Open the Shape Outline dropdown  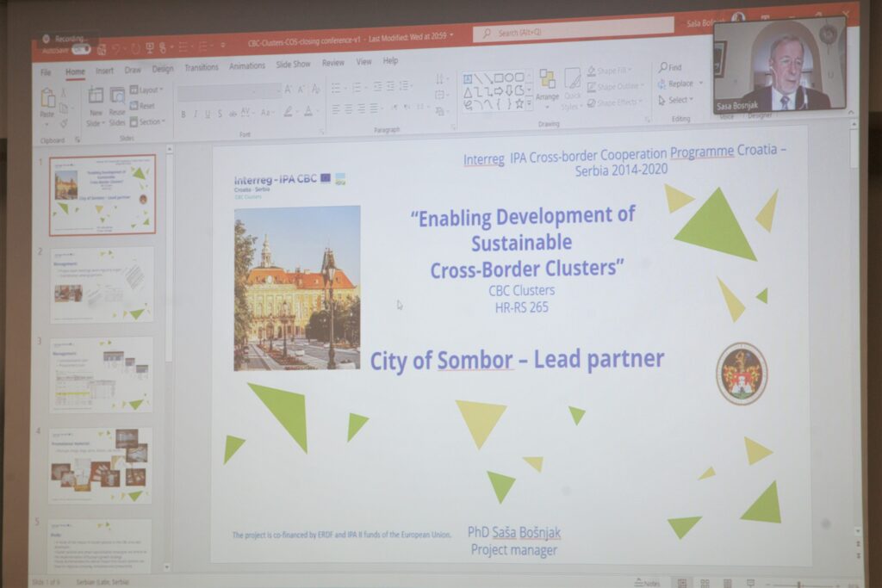pos(616,87)
